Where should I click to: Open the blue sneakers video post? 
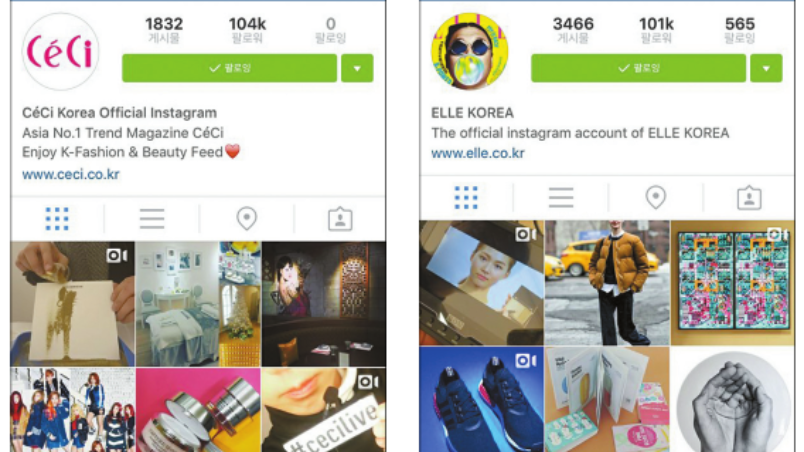click(481, 399)
